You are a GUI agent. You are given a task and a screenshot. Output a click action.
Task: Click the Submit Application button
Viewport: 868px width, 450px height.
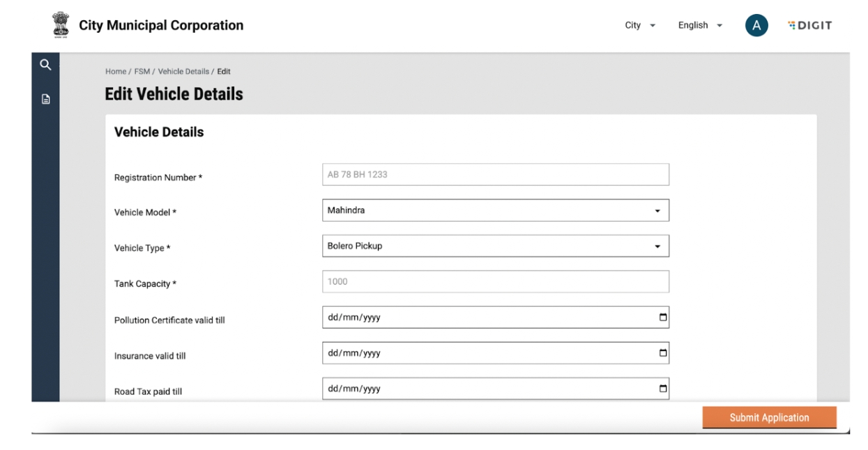[769, 418]
